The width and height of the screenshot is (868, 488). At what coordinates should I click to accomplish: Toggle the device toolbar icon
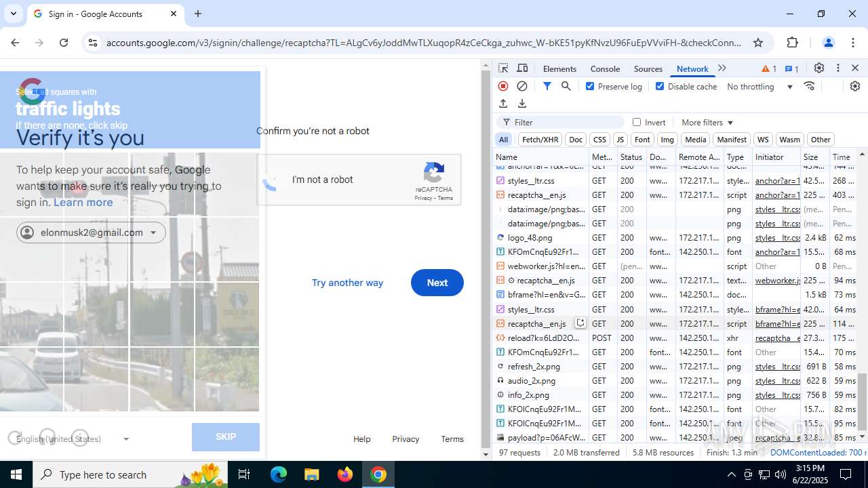pyautogui.click(x=523, y=68)
